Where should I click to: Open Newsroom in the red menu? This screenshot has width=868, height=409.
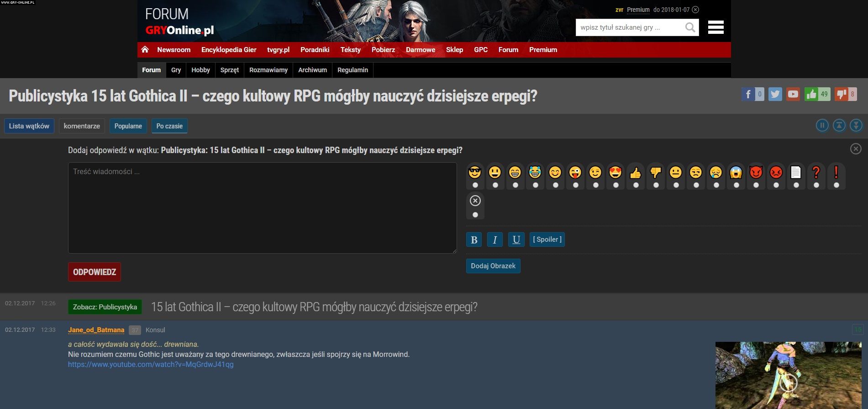[x=174, y=50]
